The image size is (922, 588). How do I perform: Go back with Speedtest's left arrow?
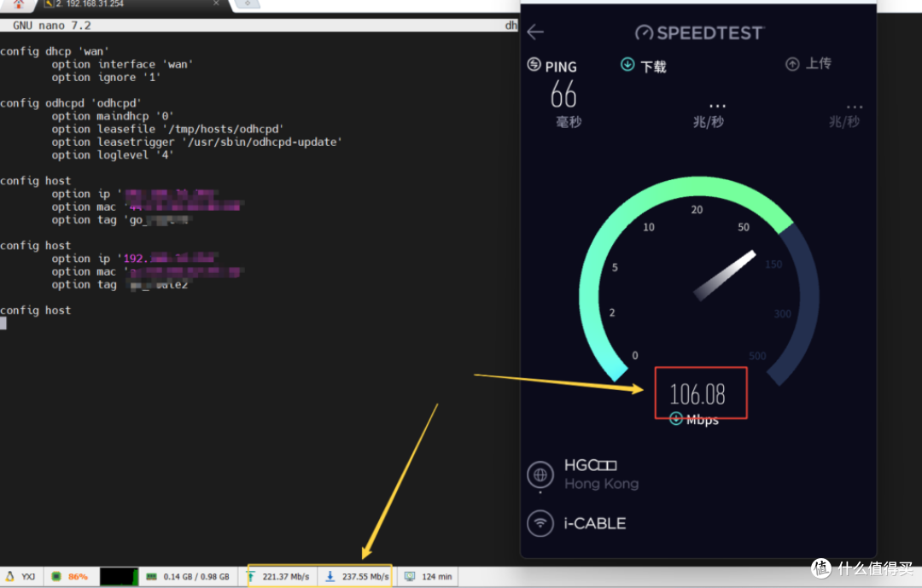point(535,32)
